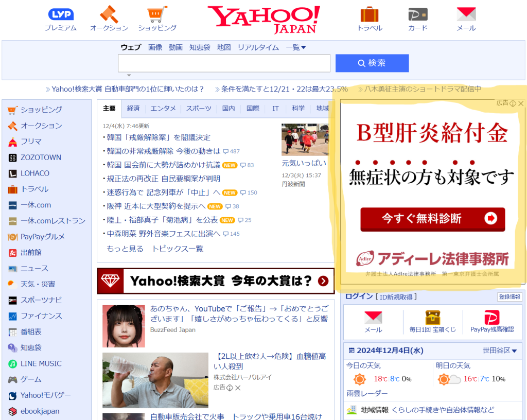Open the 元気いっぱい children photo thumbnail

pyautogui.click(x=305, y=139)
